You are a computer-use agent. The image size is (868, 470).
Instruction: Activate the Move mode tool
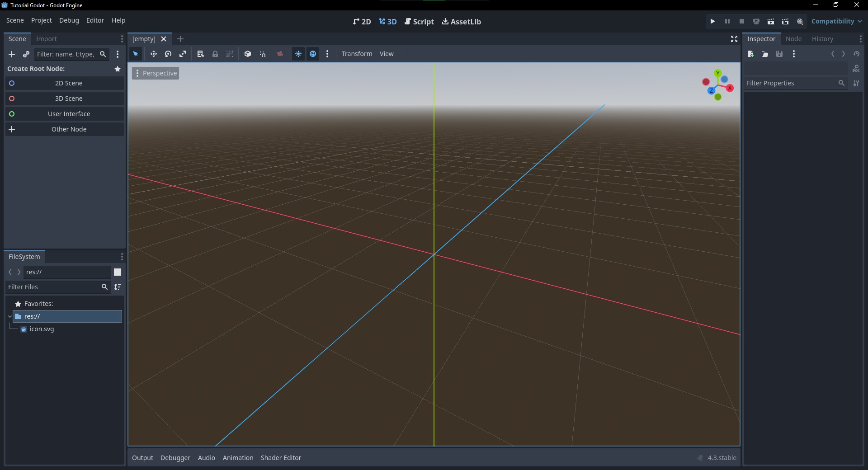pos(154,54)
